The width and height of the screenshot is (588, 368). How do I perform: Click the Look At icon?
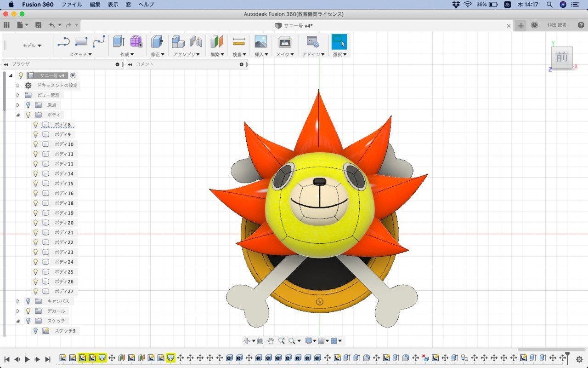coord(260,341)
